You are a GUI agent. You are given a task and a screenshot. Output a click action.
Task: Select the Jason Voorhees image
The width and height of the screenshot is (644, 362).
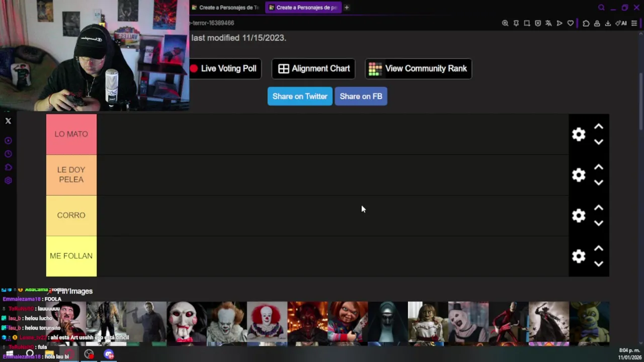pos(106,322)
